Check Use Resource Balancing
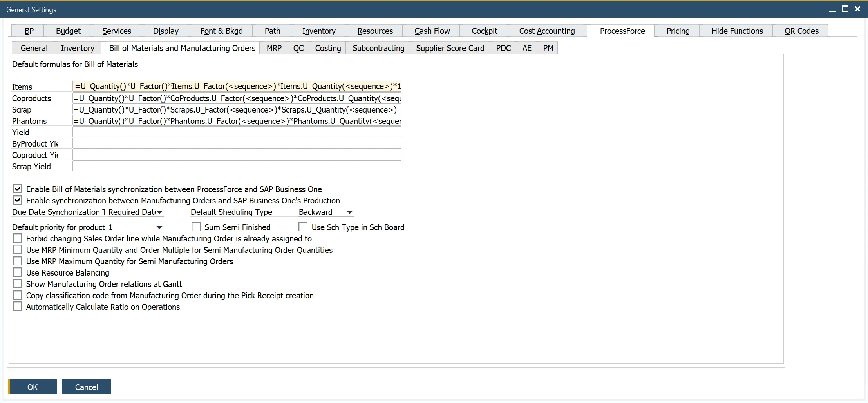 click(x=18, y=272)
